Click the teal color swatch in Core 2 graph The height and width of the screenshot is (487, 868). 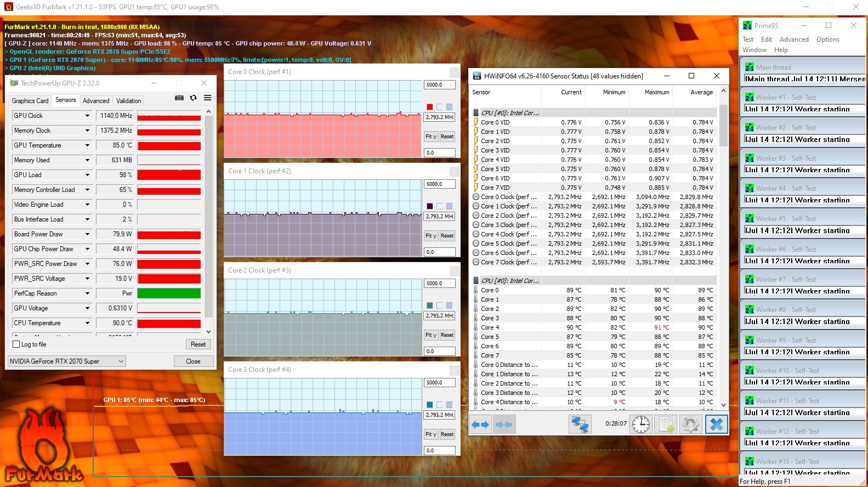pyautogui.click(x=430, y=305)
